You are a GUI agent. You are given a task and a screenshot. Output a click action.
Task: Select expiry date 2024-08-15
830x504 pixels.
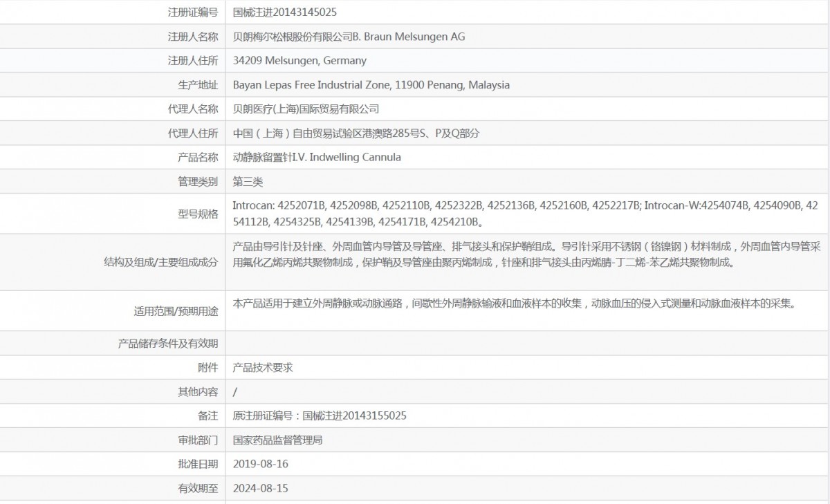[x=261, y=489]
